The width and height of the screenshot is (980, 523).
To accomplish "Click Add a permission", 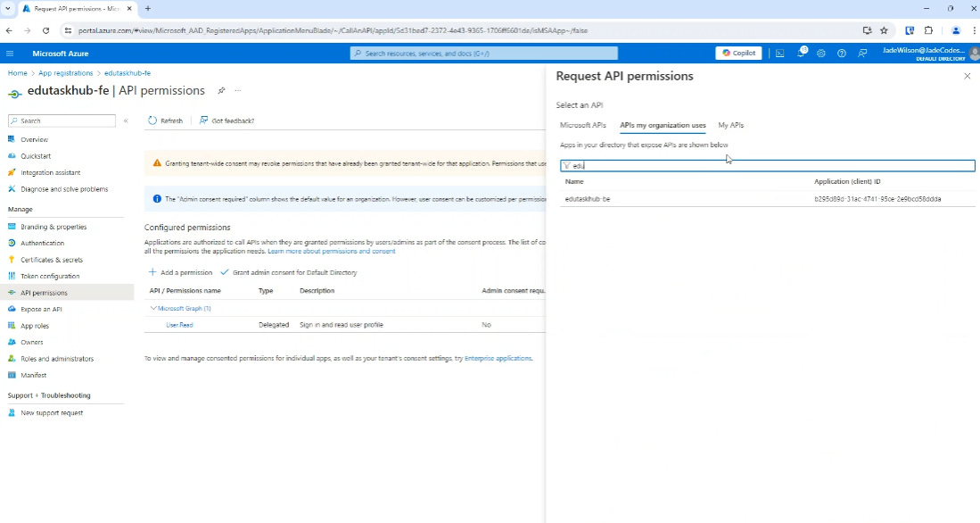I will [x=181, y=273].
